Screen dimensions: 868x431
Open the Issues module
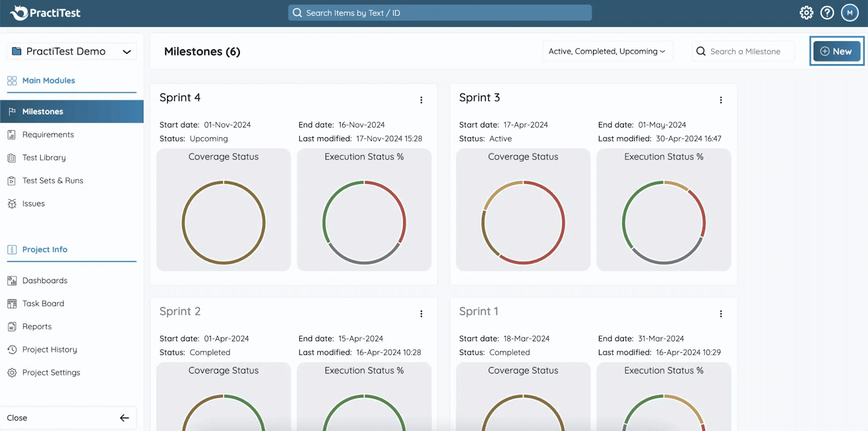[33, 204]
